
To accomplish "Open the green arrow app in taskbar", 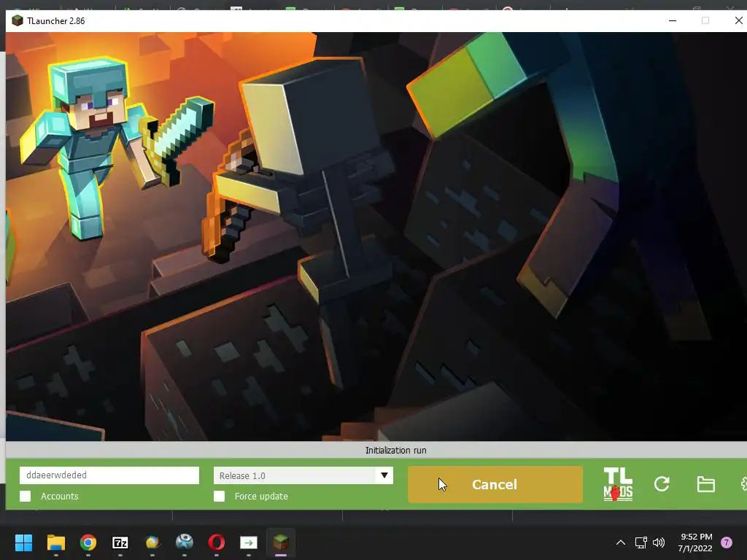I will point(249,542).
